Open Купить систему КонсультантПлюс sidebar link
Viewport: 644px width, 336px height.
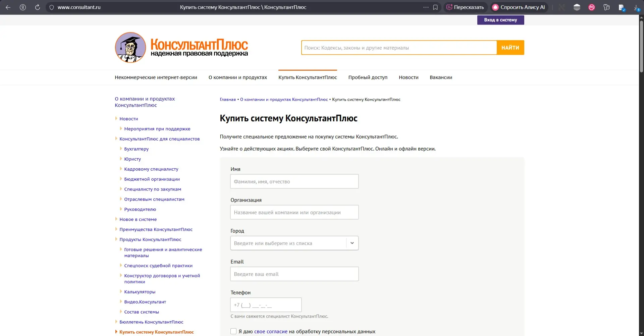(x=157, y=332)
